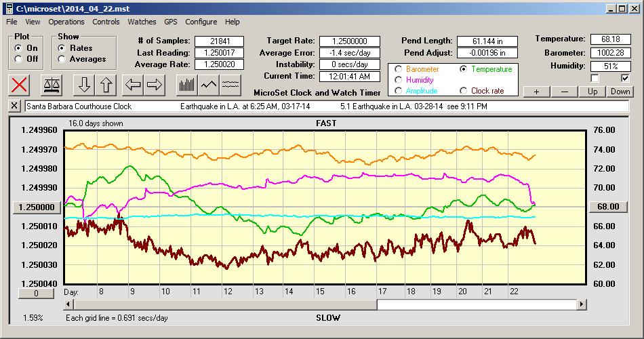The width and height of the screenshot is (644, 339).
Task: Show Rates option
Action: 62,48
